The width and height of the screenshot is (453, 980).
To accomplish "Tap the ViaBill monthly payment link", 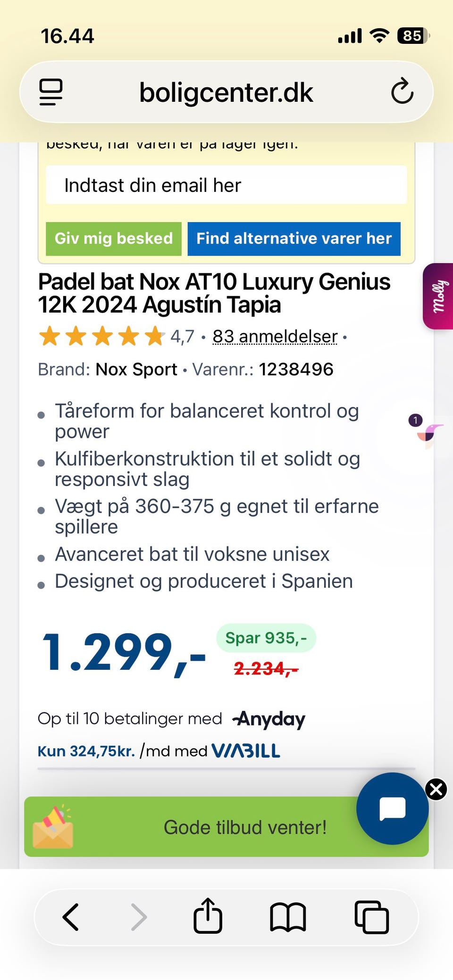I will [x=159, y=750].
